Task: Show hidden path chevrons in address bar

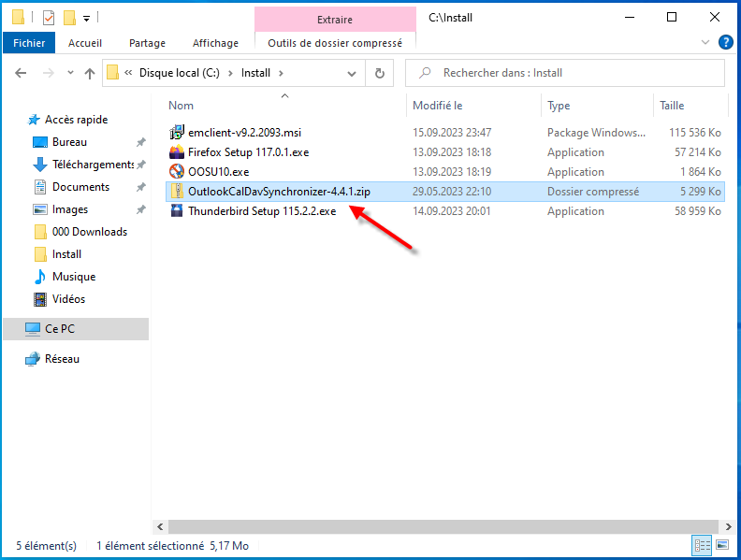Action: (x=128, y=73)
